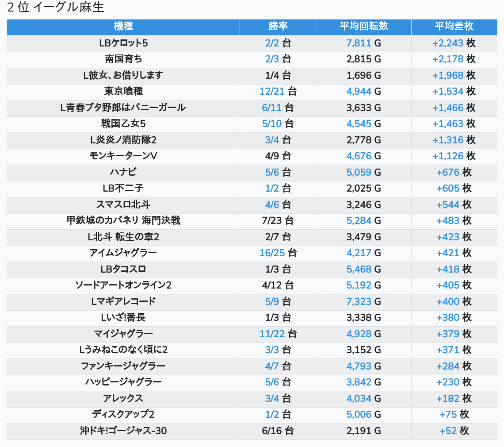Select the 東京喰種 row name
The height and width of the screenshot is (447, 504).
123,92
